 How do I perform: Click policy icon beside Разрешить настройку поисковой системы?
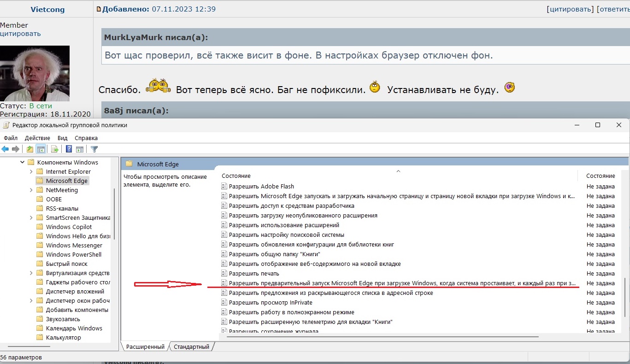(x=224, y=235)
